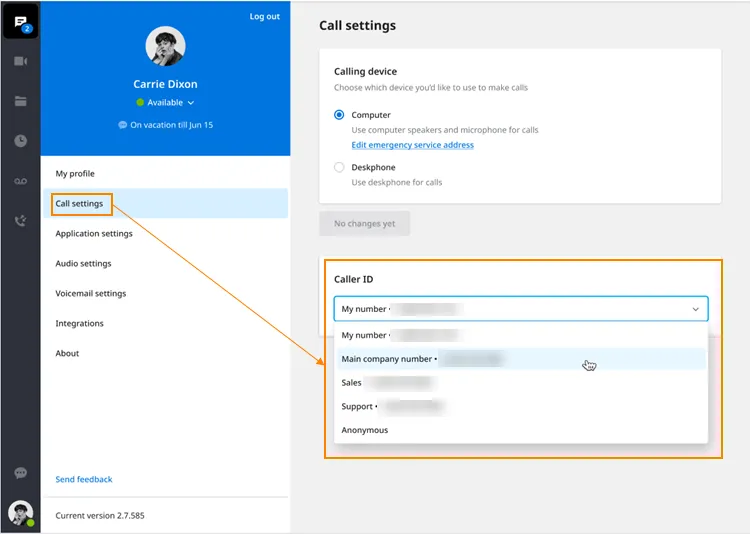Click the Caller ID heading
The image size is (750, 534).
pos(353,279)
